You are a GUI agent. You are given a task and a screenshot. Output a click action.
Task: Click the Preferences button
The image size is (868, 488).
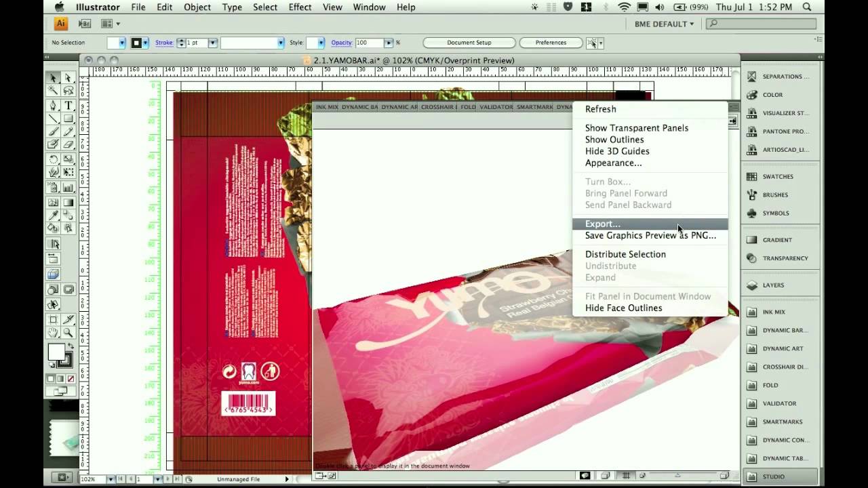click(551, 43)
